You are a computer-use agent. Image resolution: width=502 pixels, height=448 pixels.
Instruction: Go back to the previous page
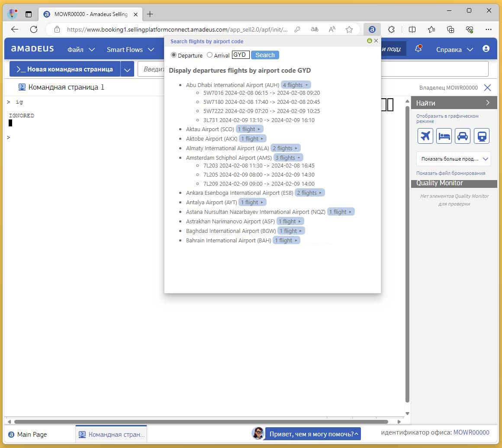[x=15, y=29]
